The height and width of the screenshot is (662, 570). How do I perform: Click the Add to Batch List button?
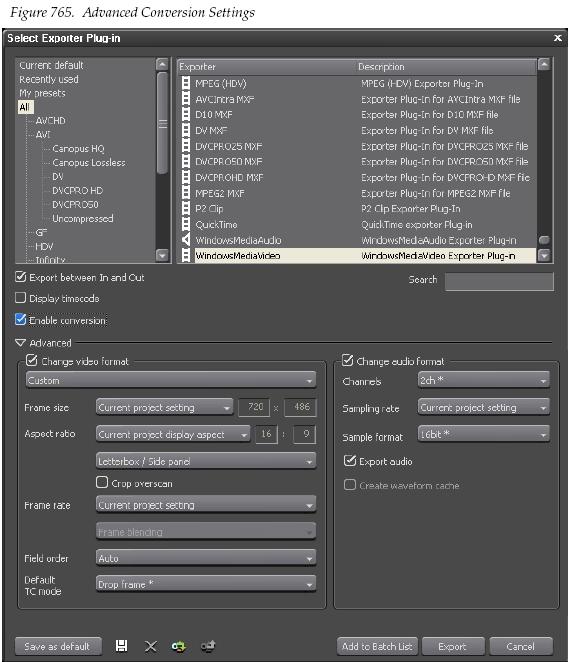[x=377, y=646]
